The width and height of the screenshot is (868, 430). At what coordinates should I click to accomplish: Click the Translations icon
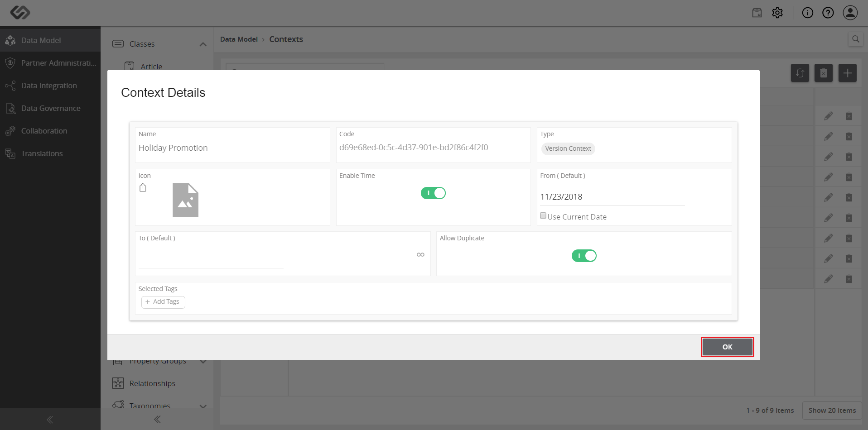pos(10,153)
